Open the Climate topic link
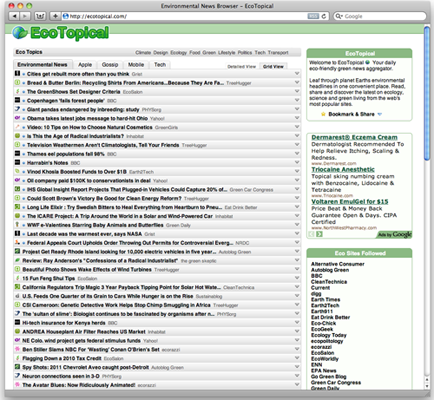This screenshot has width=434, height=400. click(x=143, y=52)
